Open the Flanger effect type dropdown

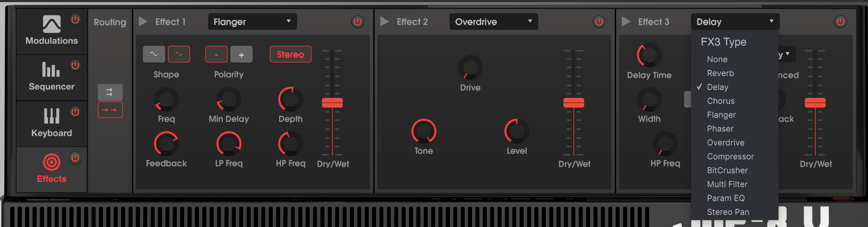pyautogui.click(x=252, y=22)
